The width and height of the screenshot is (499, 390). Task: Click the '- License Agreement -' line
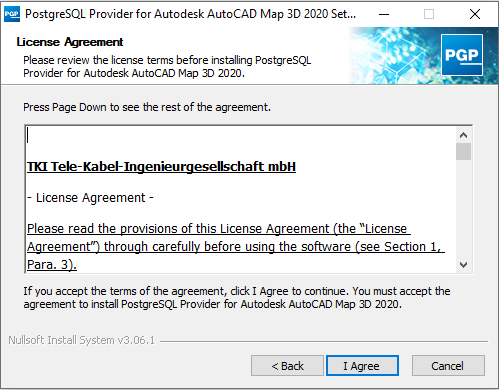[90, 198]
